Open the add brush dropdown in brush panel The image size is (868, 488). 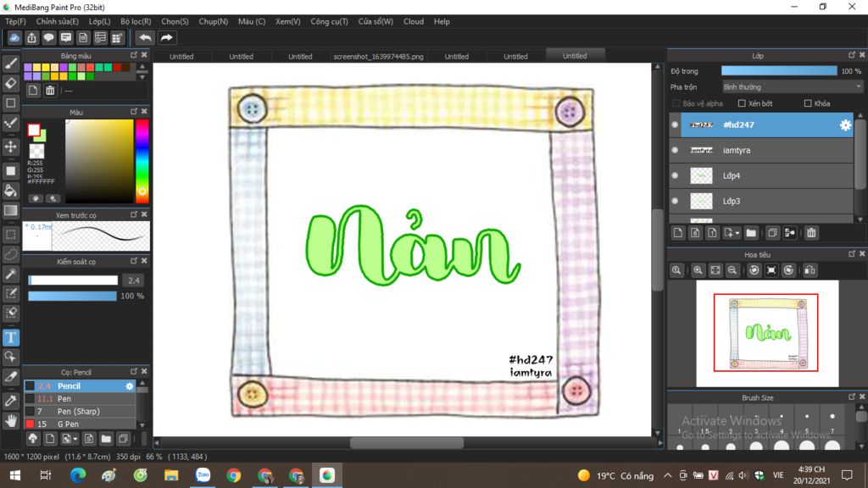pos(75,440)
